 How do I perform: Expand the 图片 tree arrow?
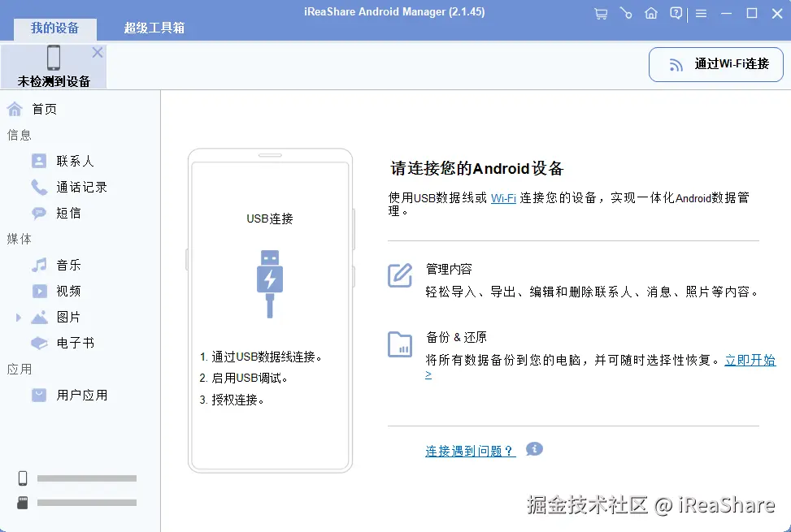click(19, 318)
